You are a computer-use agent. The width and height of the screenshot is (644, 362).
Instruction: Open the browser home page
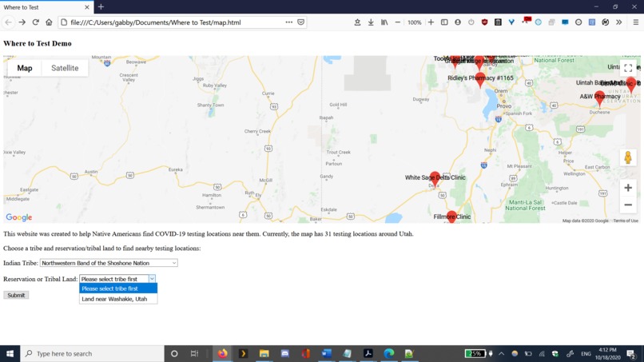click(x=49, y=22)
